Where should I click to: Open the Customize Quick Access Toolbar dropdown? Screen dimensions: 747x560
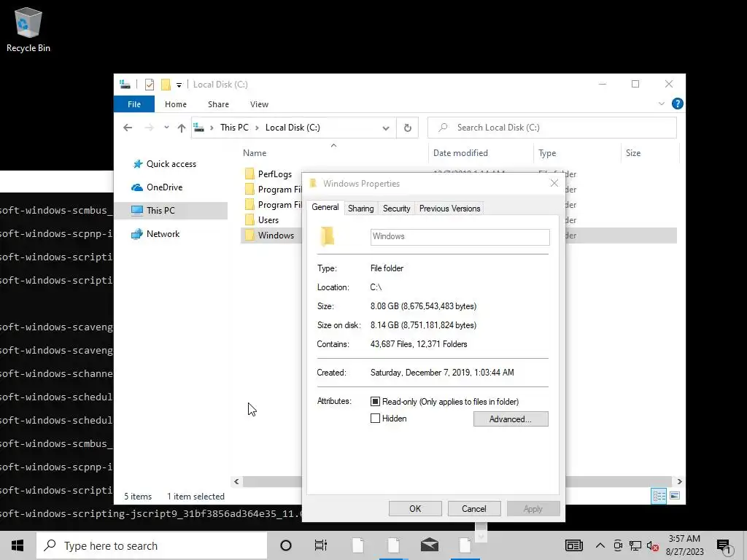tap(179, 85)
